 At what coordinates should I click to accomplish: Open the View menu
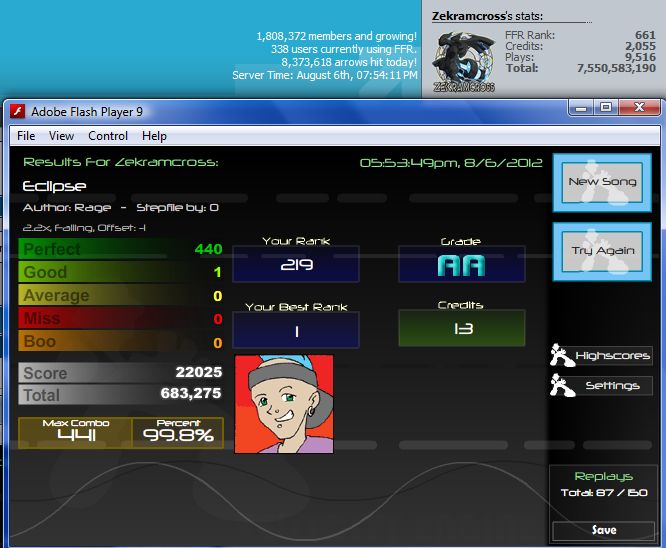tap(61, 136)
